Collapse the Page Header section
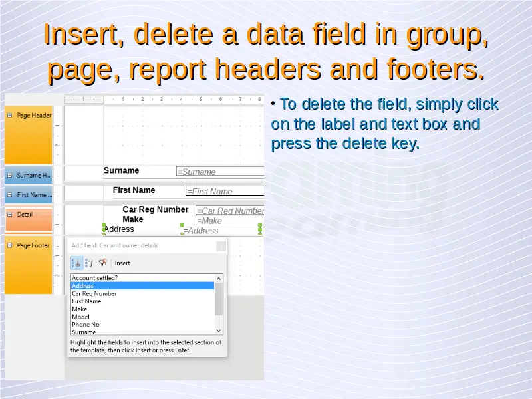This screenshot has width=532, height=399. coord(10,115)
